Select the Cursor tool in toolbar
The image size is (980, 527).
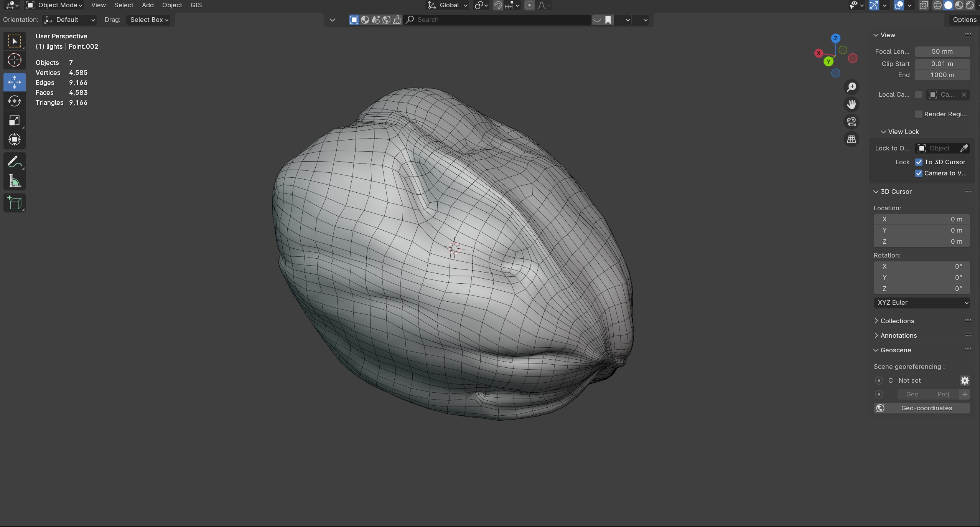[x=15, y=60]
